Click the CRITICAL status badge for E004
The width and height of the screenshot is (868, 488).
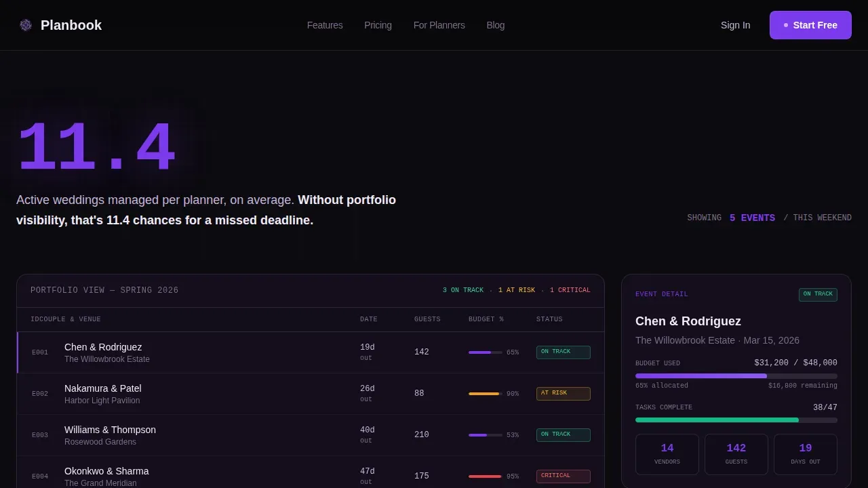click(563, 476)
